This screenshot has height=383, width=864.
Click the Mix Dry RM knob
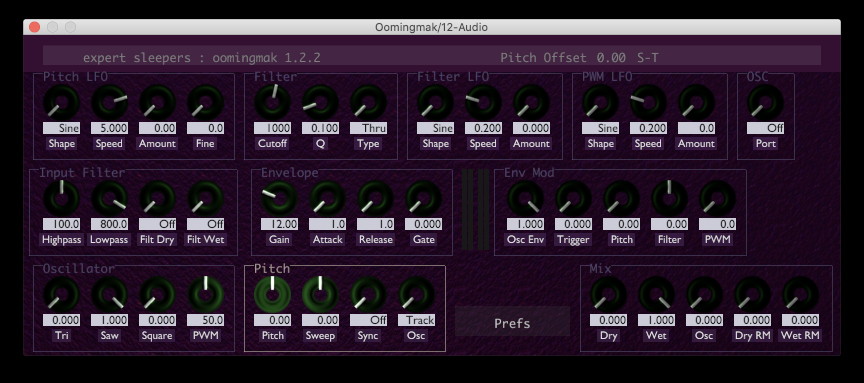pyautogui.click(x=752, y=294)
